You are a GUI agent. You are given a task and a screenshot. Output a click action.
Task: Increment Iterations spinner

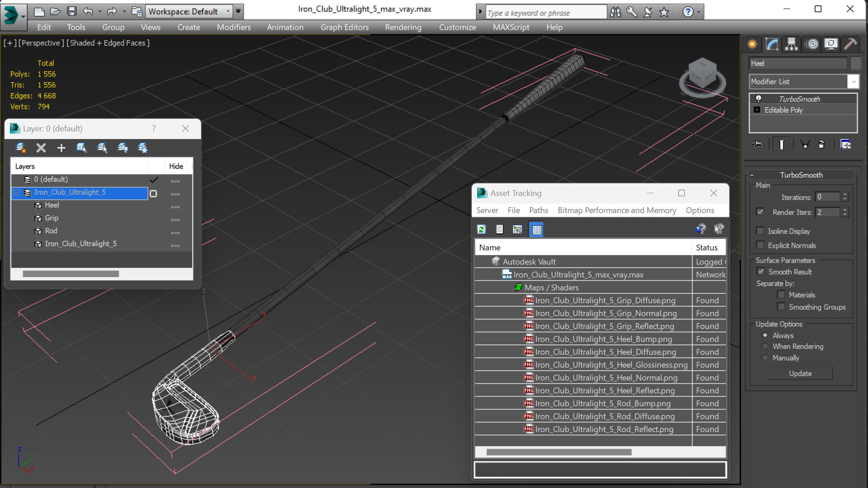tap(845, 195)
